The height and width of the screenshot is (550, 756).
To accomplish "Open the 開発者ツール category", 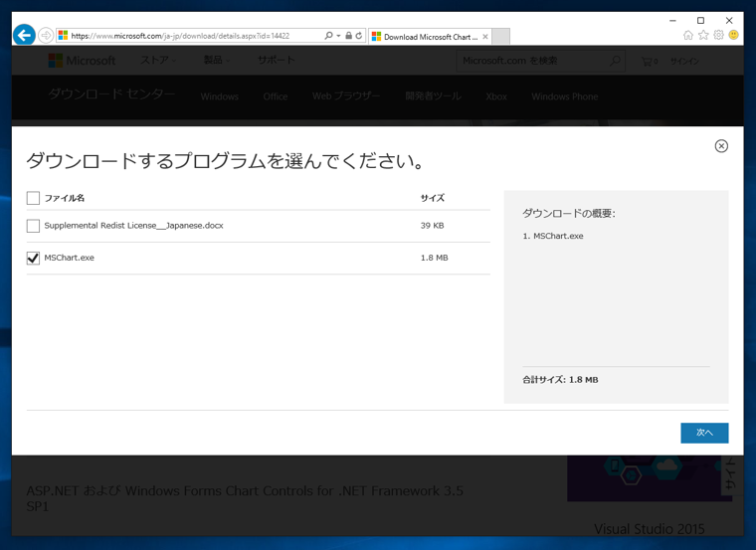I will 433,96.
